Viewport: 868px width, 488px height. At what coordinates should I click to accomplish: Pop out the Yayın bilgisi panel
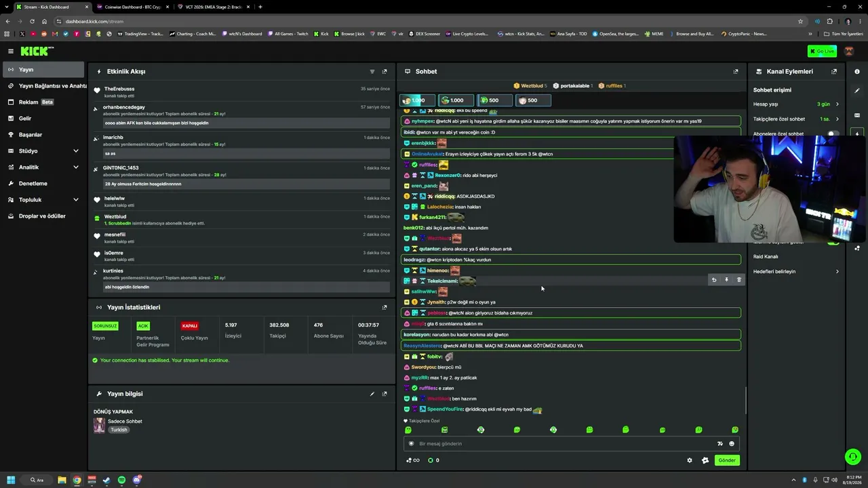pos(384,394)
